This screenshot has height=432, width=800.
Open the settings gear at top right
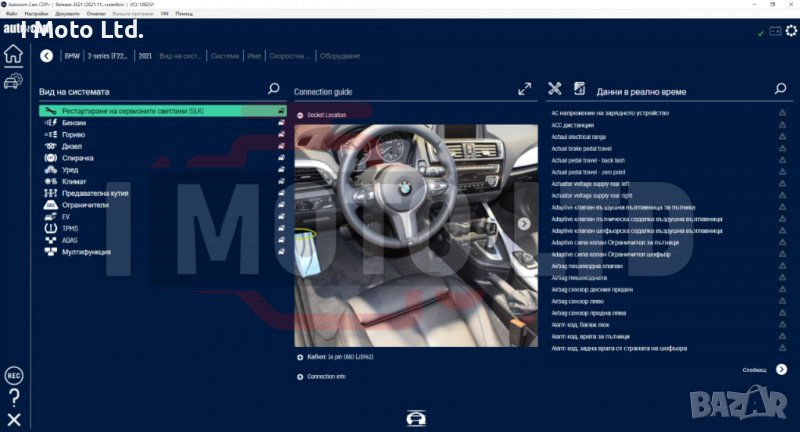tap(791, 31)
